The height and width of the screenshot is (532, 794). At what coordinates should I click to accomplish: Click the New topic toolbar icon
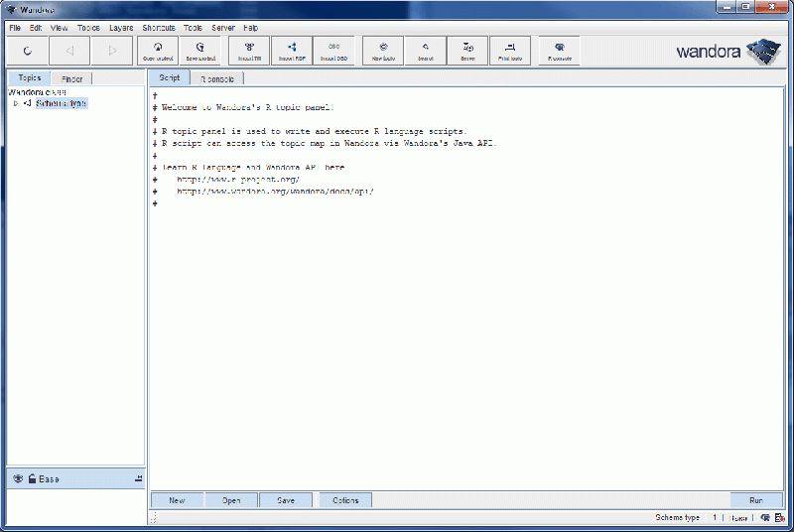[383, 51]
